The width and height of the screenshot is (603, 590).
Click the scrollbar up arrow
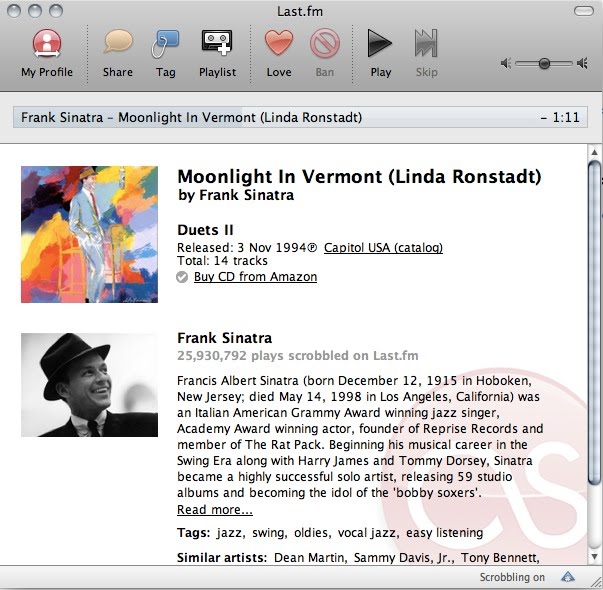[595, 152]
